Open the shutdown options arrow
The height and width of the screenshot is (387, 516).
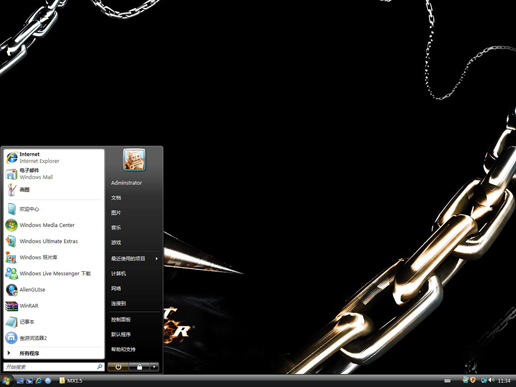pos(154,367)
